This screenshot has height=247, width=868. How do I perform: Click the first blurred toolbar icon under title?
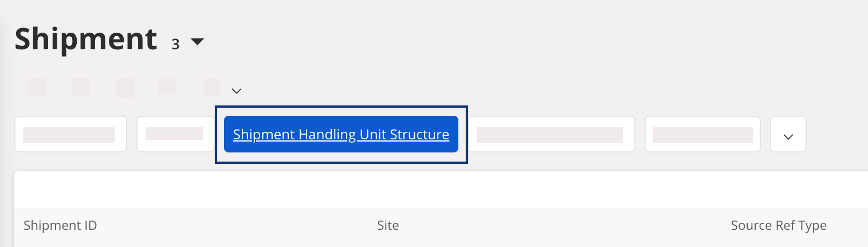click(37, 87)
